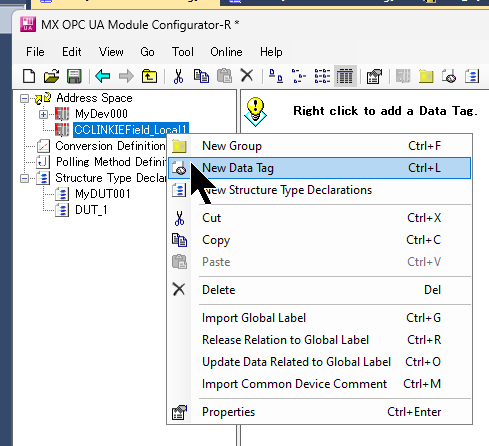
Task: Open the Edit menu
Action: (72, 52)
